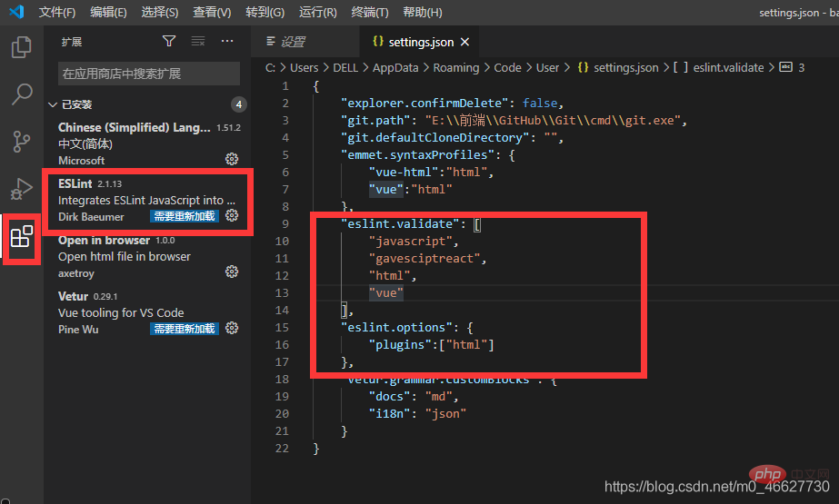Click the "i18n" key on line 20
Screen dimensions: 839x504
point(389,413)
